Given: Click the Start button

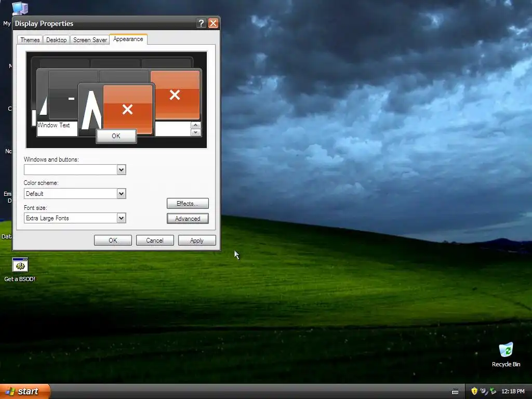Looking at the screenshot, I should 25,391.
